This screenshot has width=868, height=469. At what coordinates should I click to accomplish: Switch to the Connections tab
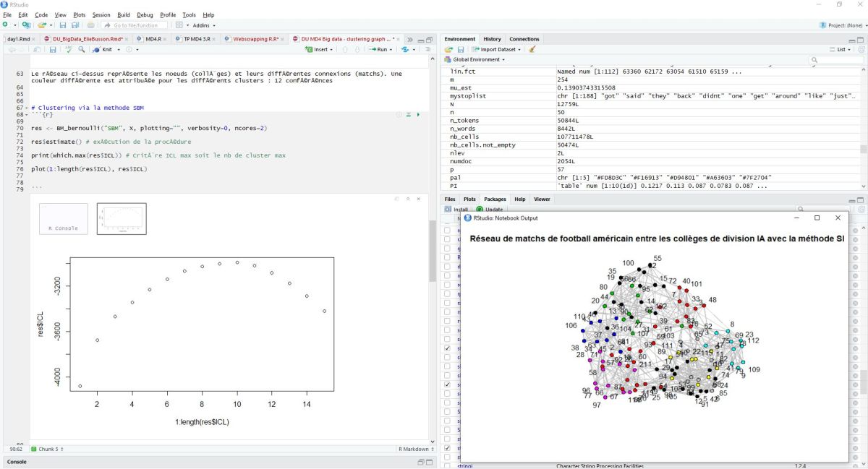pos(524,39)
